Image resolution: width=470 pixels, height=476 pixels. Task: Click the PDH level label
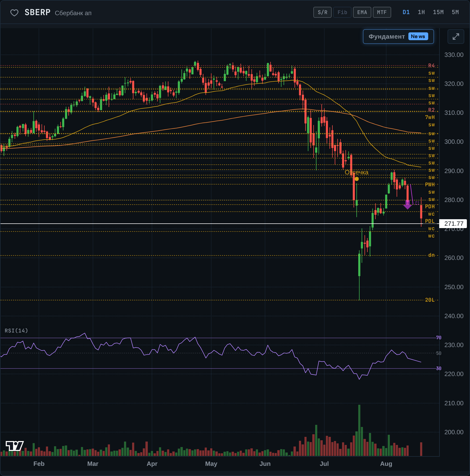point(430,206)
